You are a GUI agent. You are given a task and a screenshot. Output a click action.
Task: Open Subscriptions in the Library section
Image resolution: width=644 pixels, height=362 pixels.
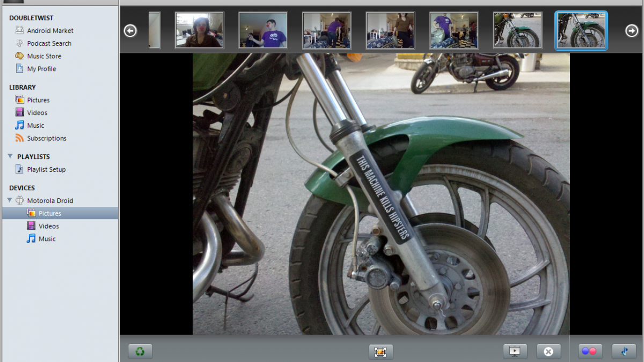47,138
